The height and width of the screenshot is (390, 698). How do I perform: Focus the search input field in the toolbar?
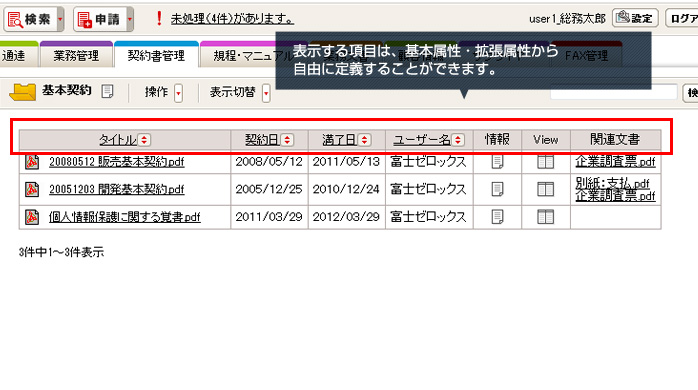614,92
